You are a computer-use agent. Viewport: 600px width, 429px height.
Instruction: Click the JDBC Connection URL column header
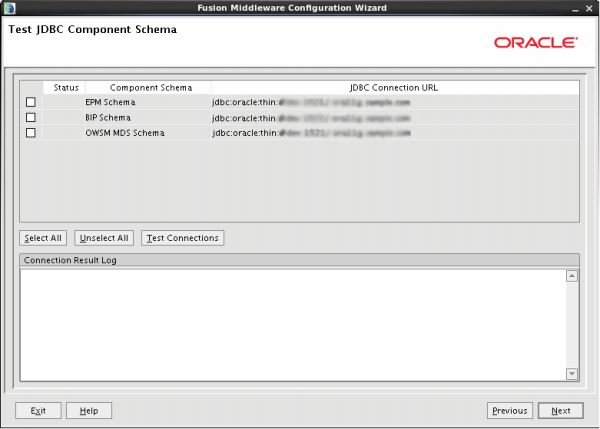point(394,88)
